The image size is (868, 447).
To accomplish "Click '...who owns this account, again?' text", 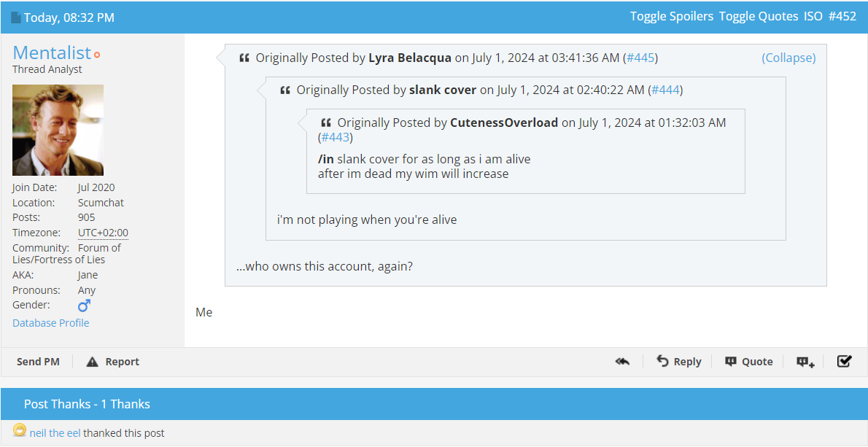I will click(325, 267).
